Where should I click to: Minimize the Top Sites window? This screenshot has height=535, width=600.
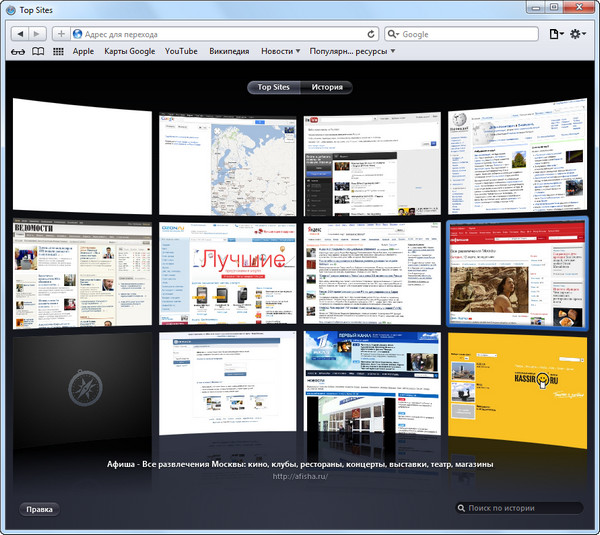click(536, 7)
